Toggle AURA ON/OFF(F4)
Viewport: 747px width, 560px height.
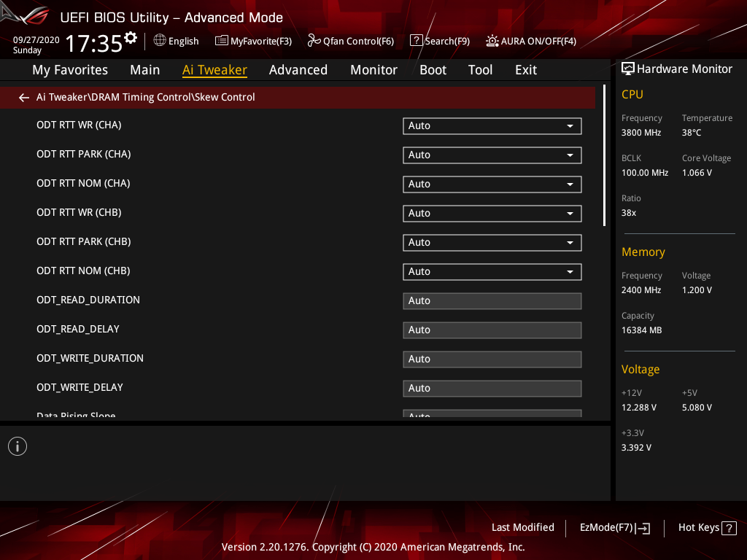click(x=531, y=41)
